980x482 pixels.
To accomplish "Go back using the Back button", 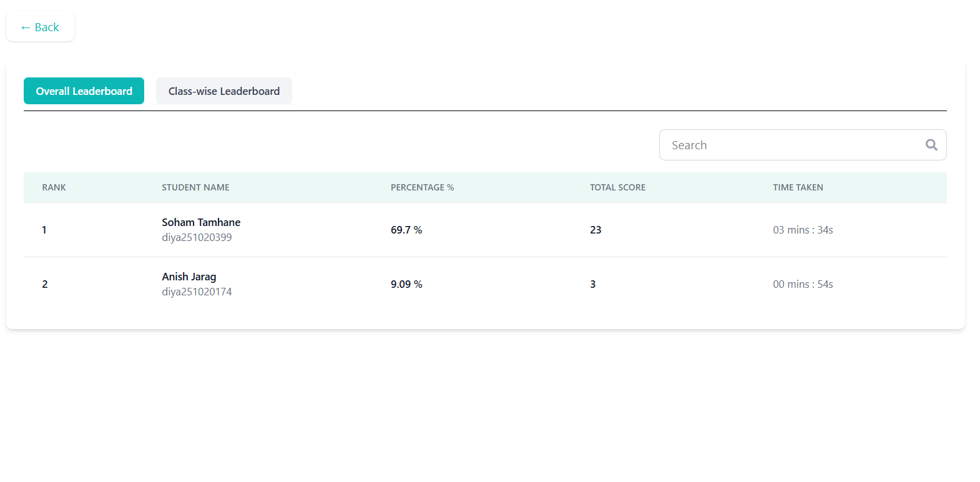I will [41, 27].
